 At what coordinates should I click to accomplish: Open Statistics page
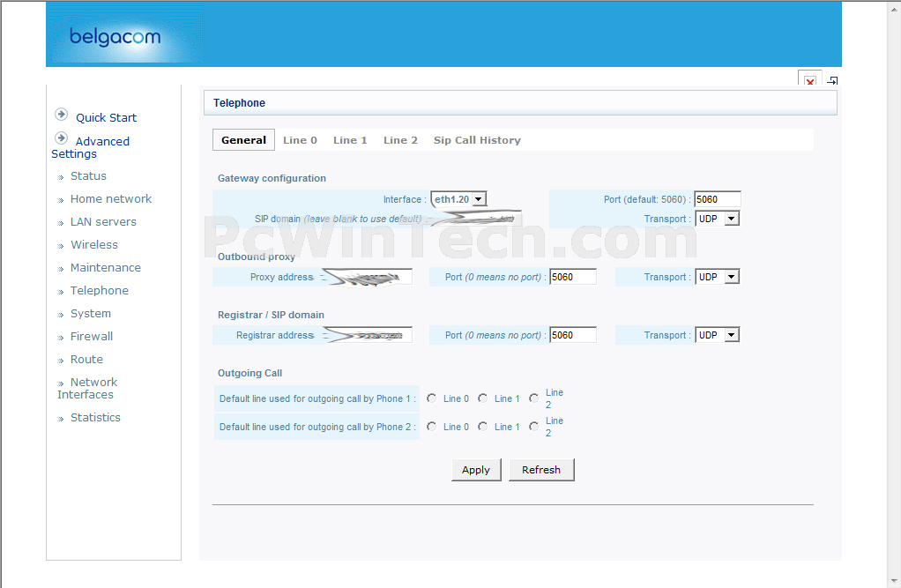(x=95, y=418)
